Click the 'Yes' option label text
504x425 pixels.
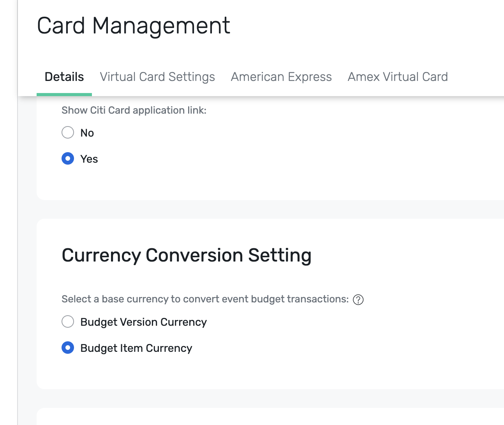[89, 159]
